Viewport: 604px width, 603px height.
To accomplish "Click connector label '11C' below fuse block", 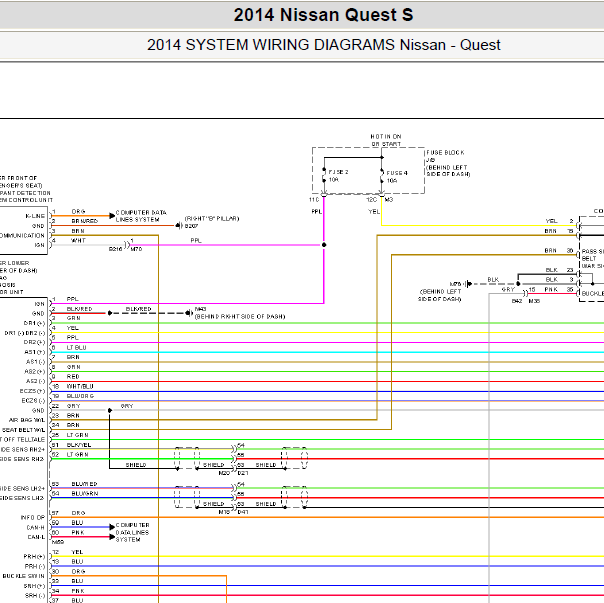I will coord(314,200).
